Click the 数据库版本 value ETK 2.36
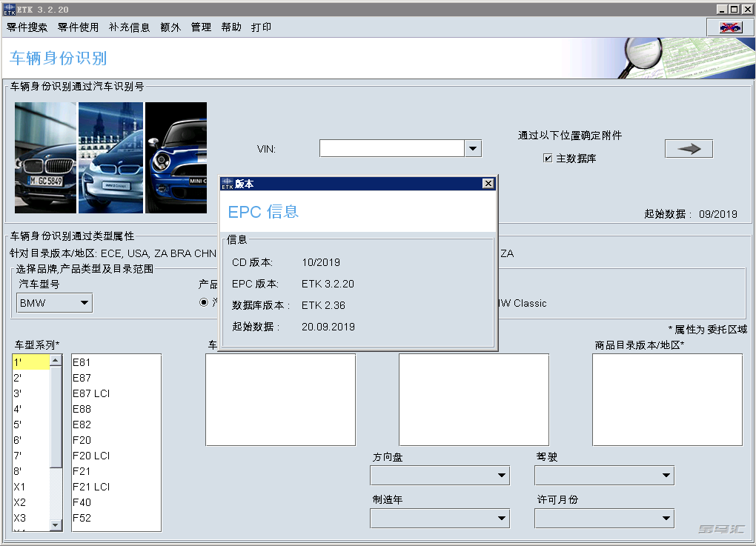756x546 pixels. point(323,305)
